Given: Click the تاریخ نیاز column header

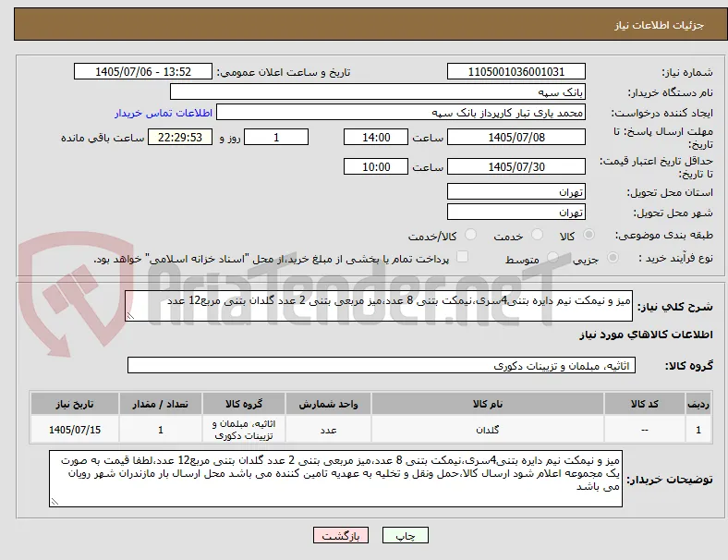Looking at the screenshot, I should coord(75,404).
